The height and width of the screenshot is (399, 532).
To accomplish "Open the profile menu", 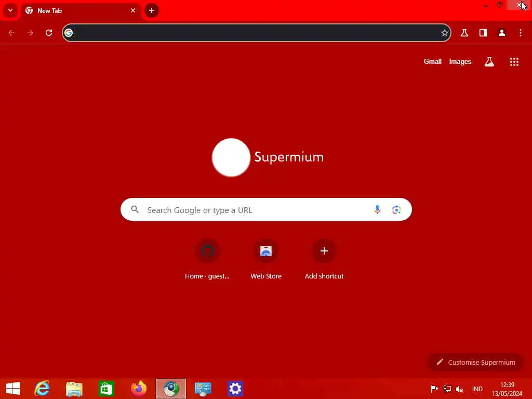I will pos(502,33).
